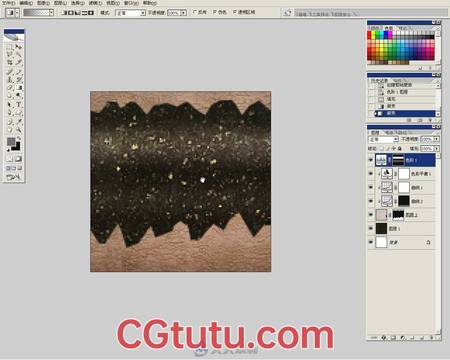Select the Move tool in the toolbox
Image resolution: width=450 pixels, height=360 pixels.
[18, 47]
